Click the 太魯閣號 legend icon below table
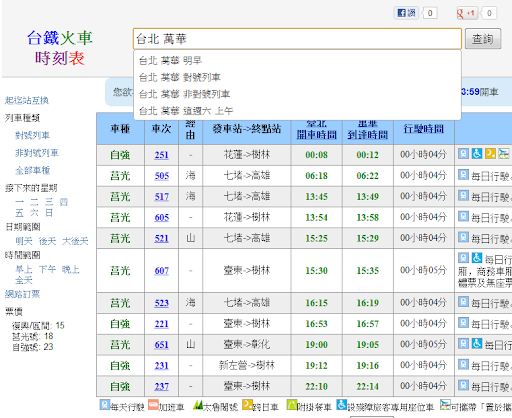 pos(198,405)
